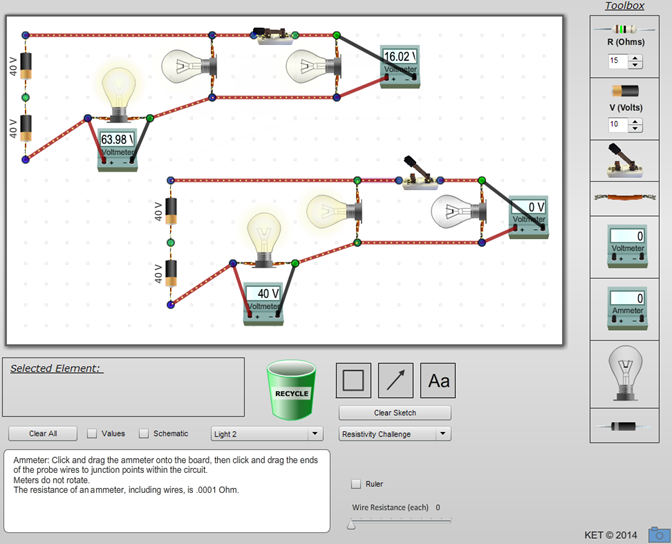The width and height of the screenshot is (672, 544).
Task: Select the diode component in the Toolbox
Action: click(624, 426)
